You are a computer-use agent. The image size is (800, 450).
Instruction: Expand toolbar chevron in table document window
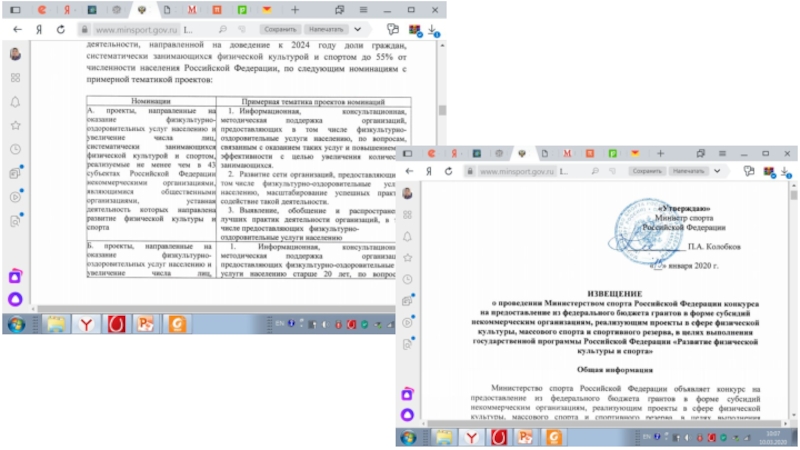(358, 30)
